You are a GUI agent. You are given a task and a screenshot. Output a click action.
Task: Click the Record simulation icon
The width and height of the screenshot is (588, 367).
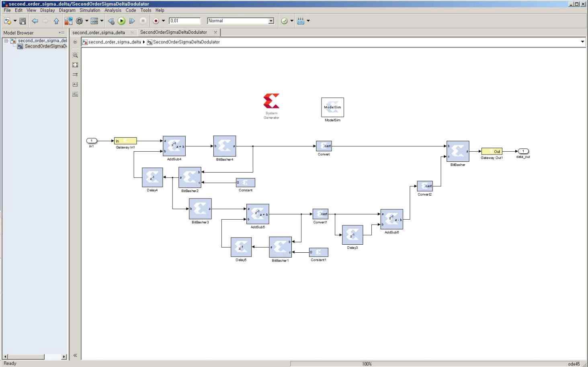[x=156, y=21]
